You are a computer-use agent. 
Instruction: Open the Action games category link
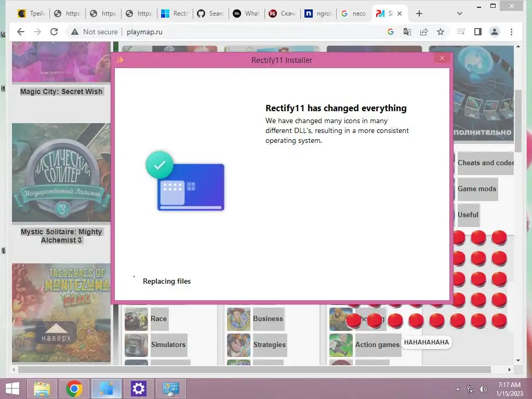tap(378, 345)
